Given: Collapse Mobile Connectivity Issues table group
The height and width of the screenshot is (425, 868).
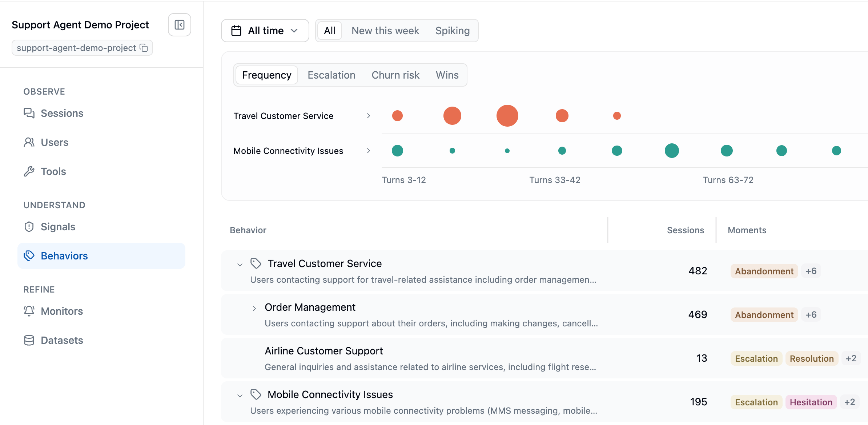Looking at the screenshot, I should 240,396.
